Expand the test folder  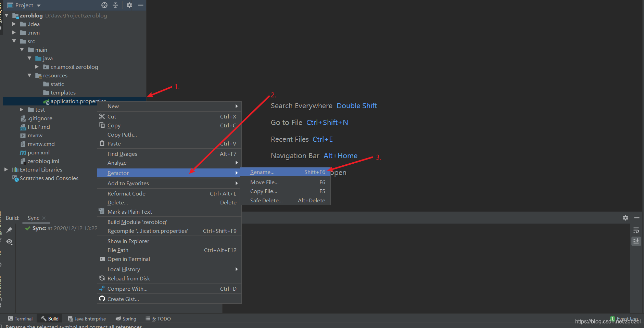point(22,110)
